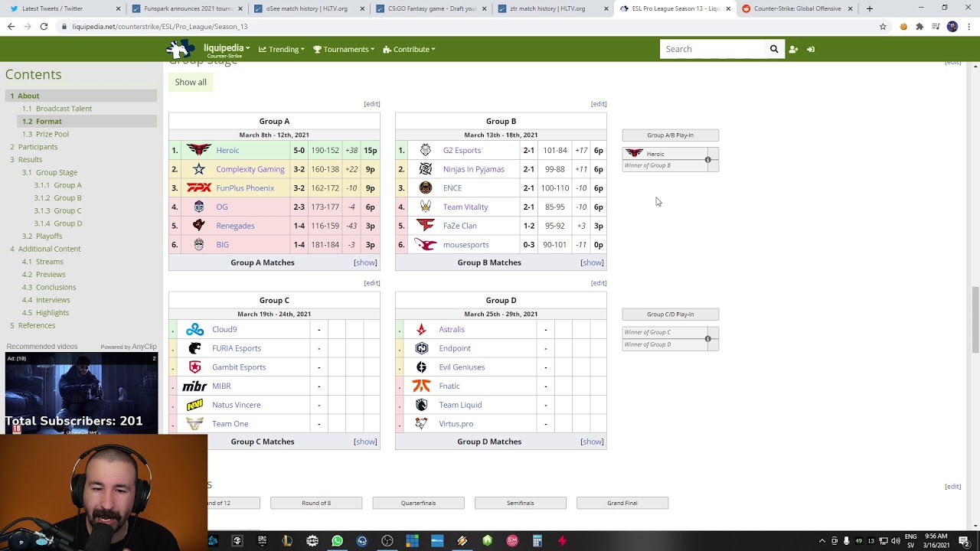980x551 pixels.
Task: Open WhatsApp from the taskbar
Action: pyautogui.click(x=337, y=541)
